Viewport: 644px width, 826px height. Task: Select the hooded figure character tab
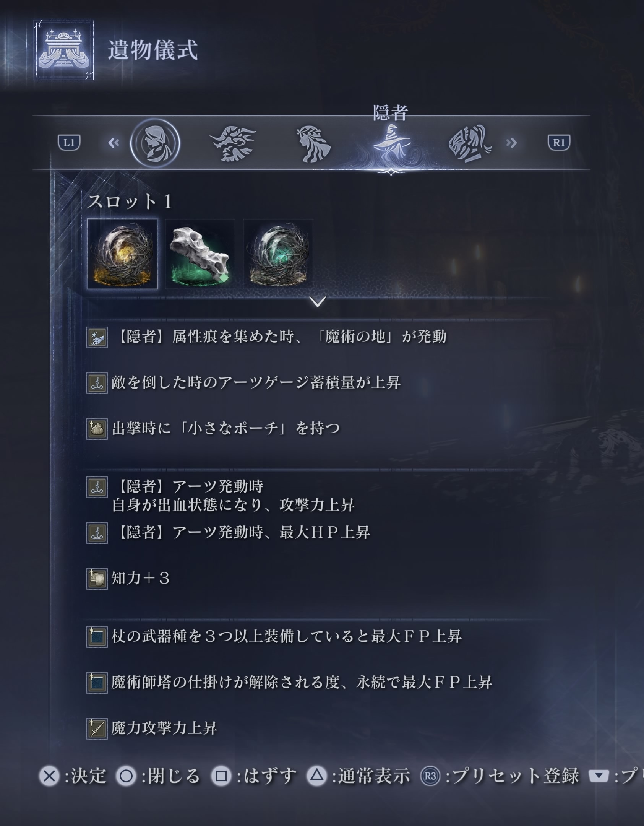click(155, 143)
